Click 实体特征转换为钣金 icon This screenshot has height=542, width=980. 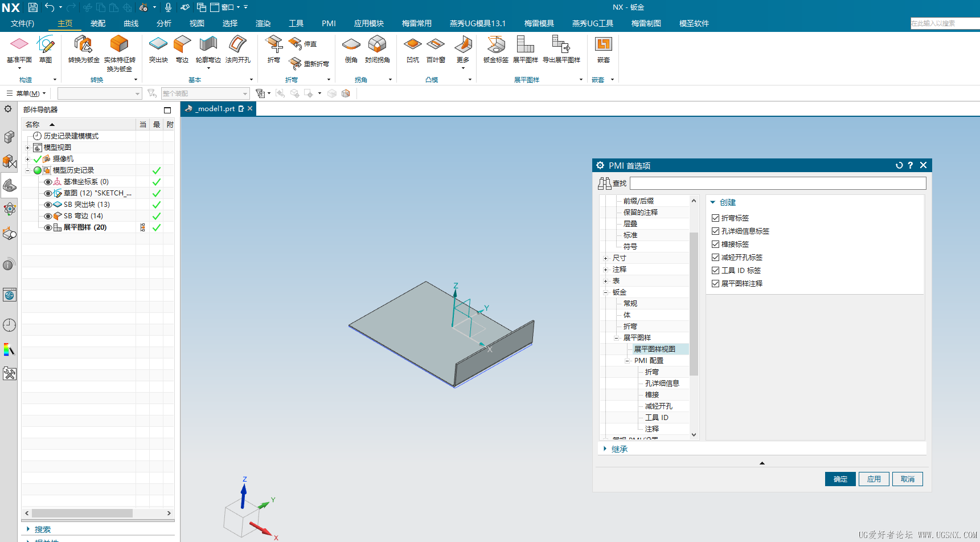click(x=119, y=44)
